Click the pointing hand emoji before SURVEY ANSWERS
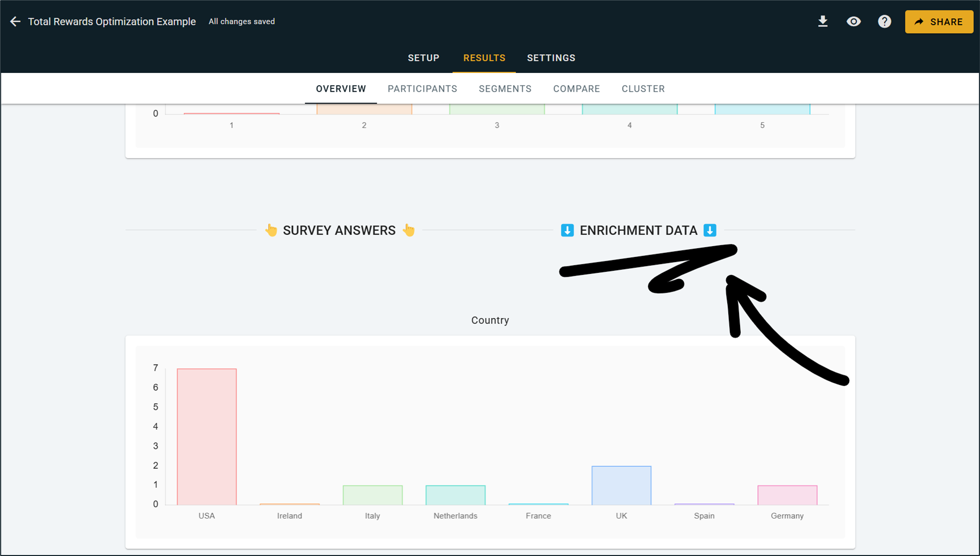This screenshot has height=556, width=980. (x=271, y=230)
